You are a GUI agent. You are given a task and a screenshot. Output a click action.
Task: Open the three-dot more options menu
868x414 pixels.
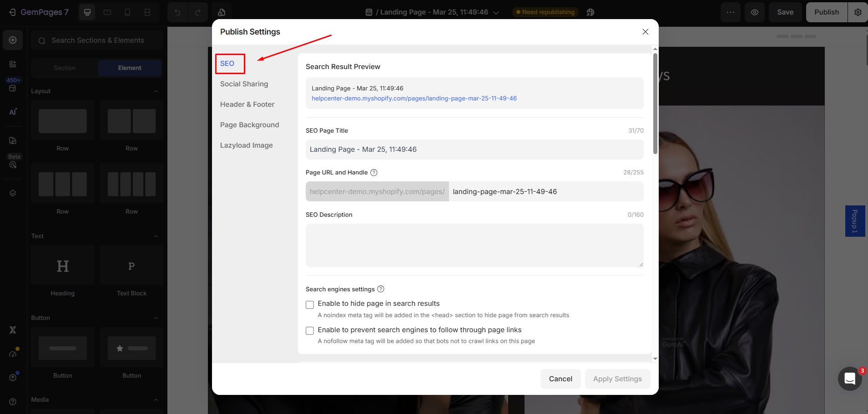pos(731,12)
